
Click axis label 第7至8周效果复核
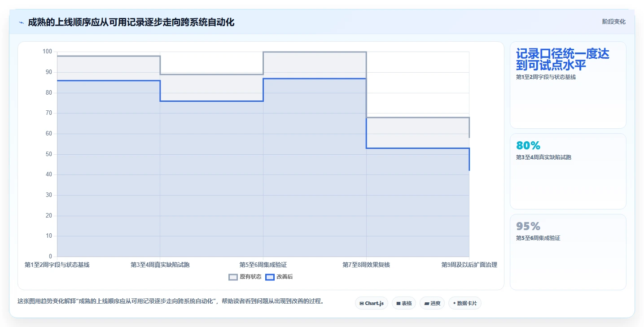click(366, 265)
